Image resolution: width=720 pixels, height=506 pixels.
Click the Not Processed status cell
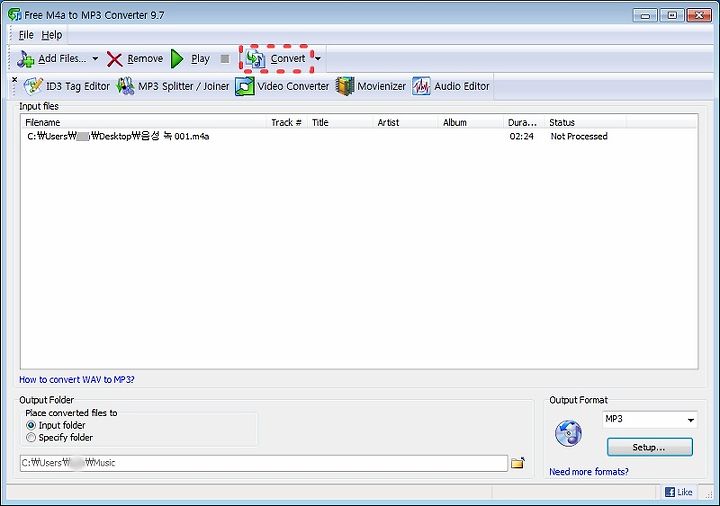pyautogui.click(x=579, y=136)
